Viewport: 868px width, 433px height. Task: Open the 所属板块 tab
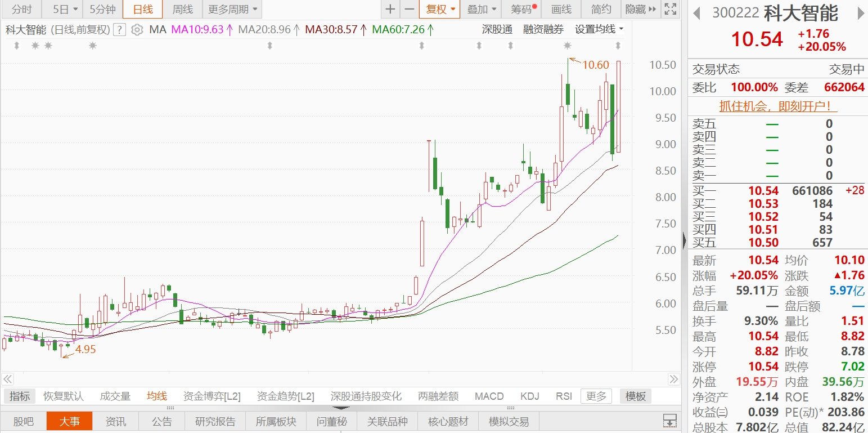(x=276, y=421)
